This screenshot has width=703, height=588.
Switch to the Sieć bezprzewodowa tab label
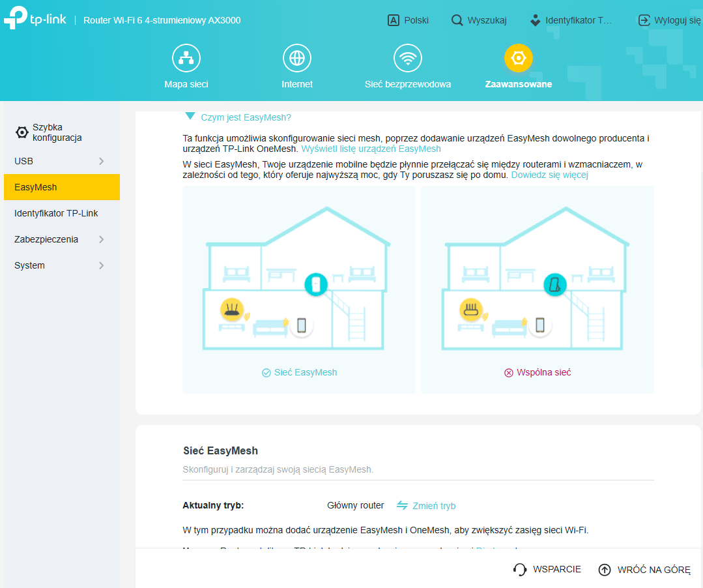pos(408,84)
